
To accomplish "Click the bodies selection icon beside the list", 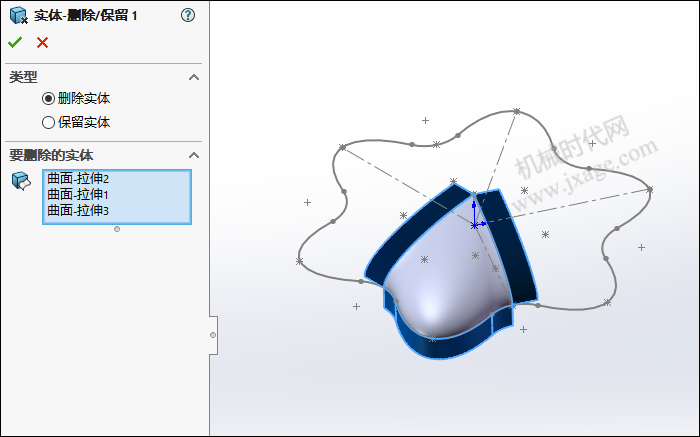I will 21,181.
